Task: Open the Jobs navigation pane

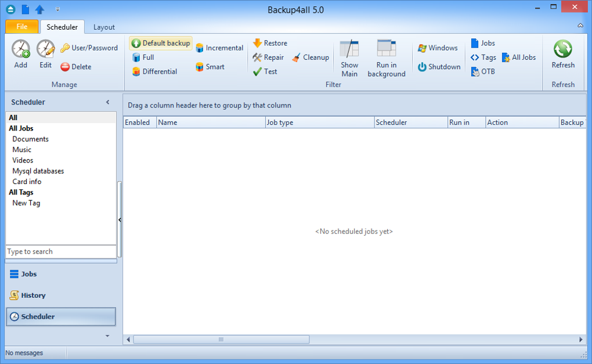Action: pos(61,274)
